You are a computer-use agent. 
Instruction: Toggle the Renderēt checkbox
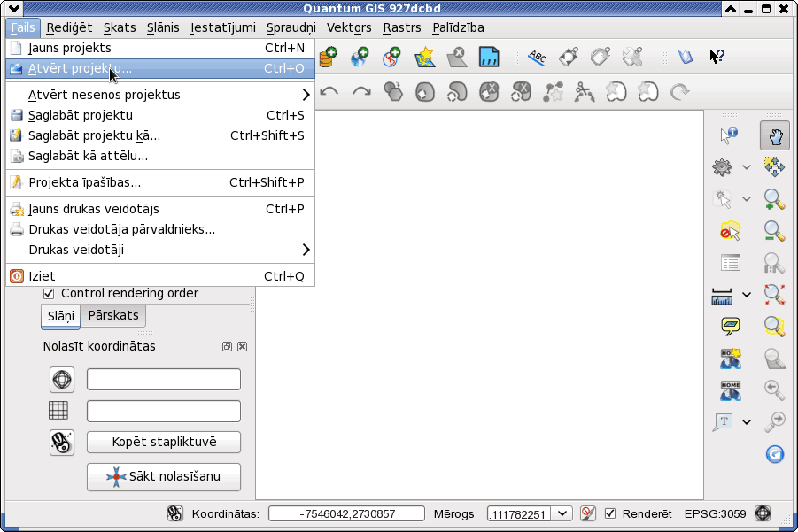(609, 513)
